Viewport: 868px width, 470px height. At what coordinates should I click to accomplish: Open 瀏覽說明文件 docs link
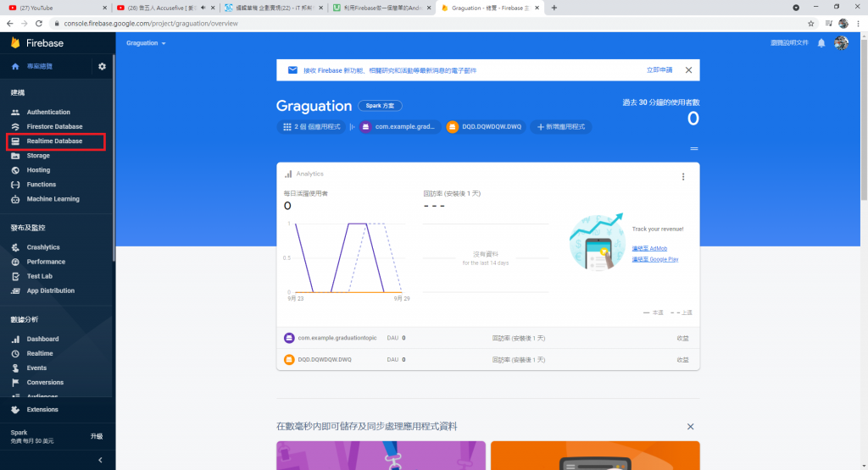click(x=789, y=43)
